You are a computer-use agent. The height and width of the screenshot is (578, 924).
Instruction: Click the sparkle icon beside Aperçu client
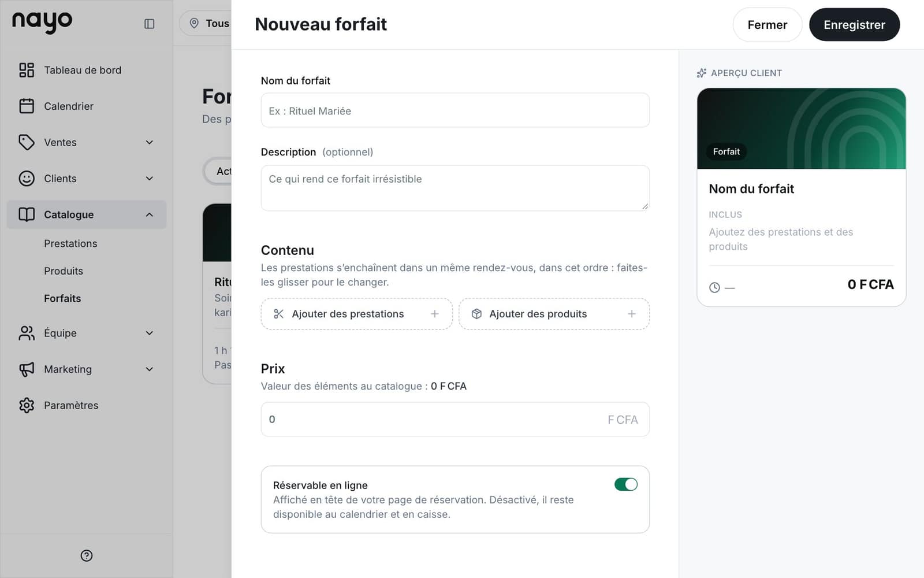[702, 73]
